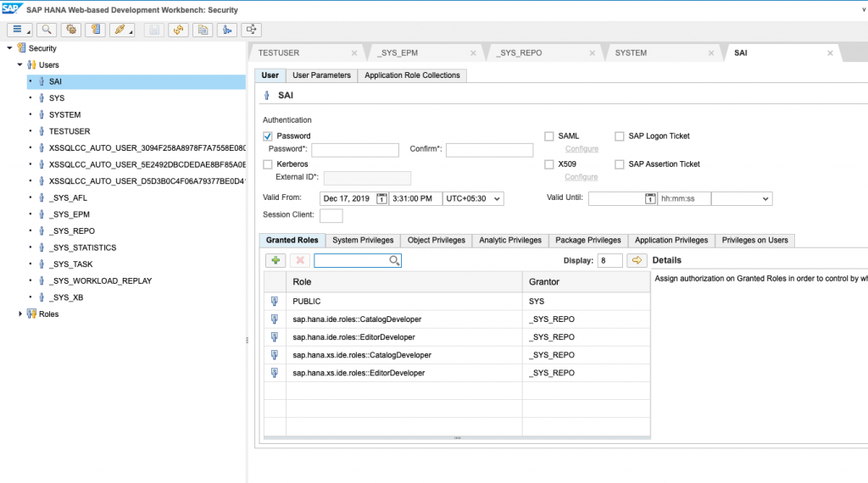Click icon beside sap.hana.xs.ide.roles::EditorDeveloper

275,373
